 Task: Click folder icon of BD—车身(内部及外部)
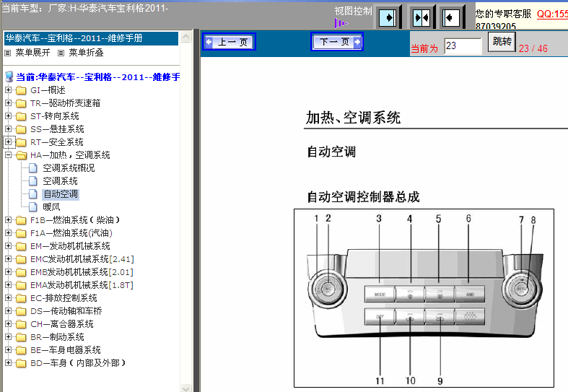click(21, 363)
